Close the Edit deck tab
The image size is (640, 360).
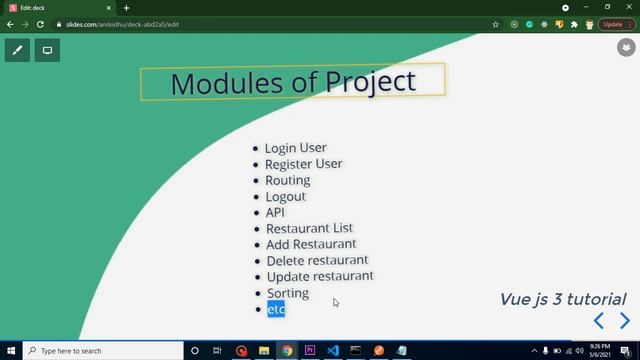click(x=109, y=8)
